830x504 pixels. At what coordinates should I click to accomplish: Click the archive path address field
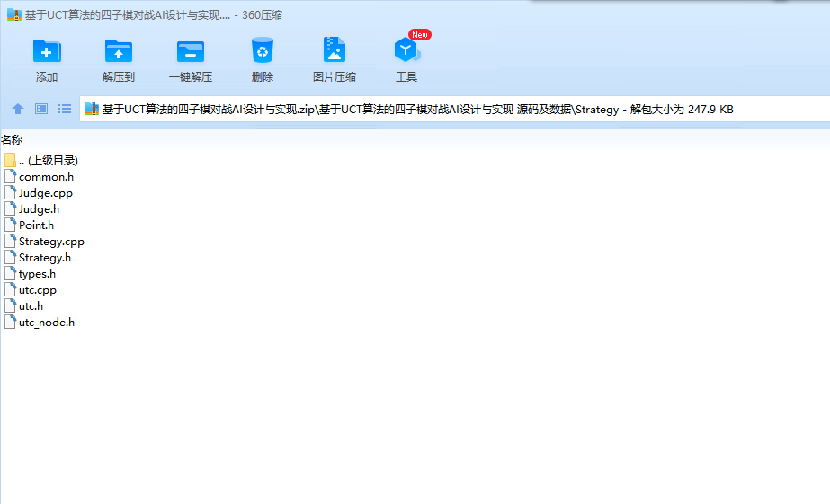click(455, 109)
